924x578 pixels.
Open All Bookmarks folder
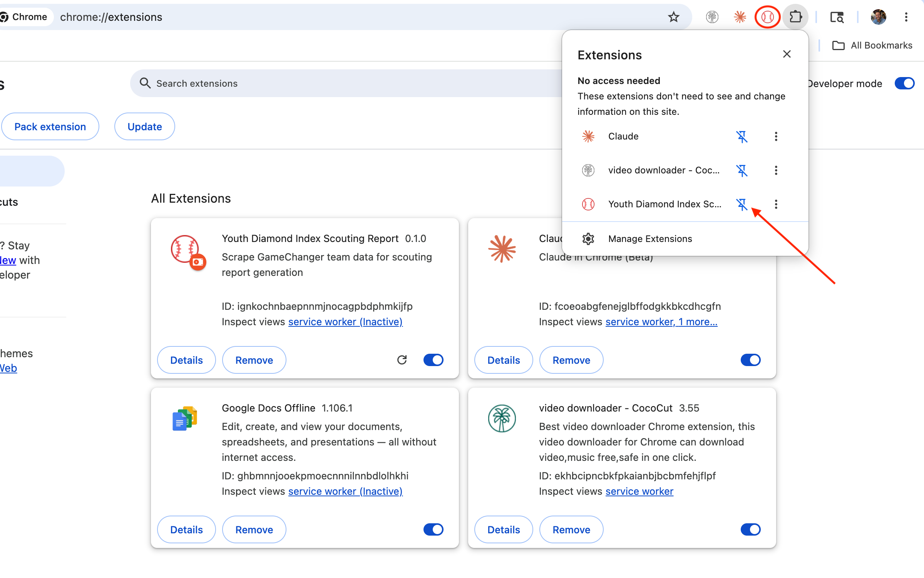pos(872,45)
